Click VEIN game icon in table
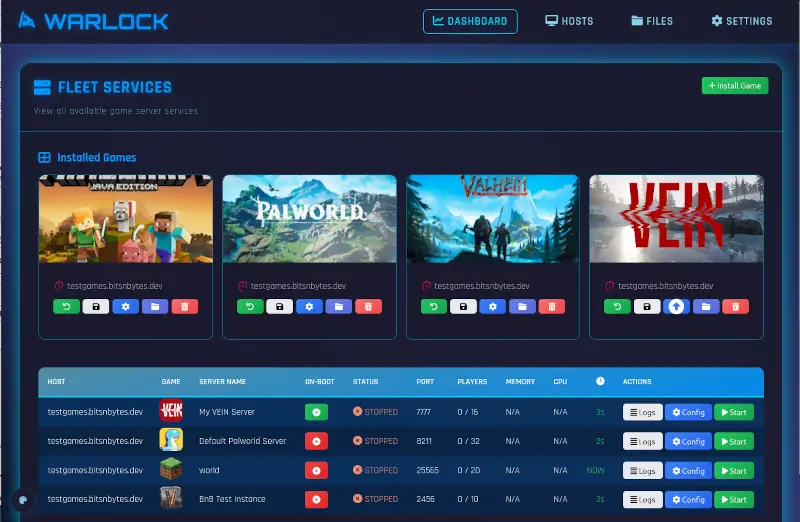 click(x=171, y=411)
